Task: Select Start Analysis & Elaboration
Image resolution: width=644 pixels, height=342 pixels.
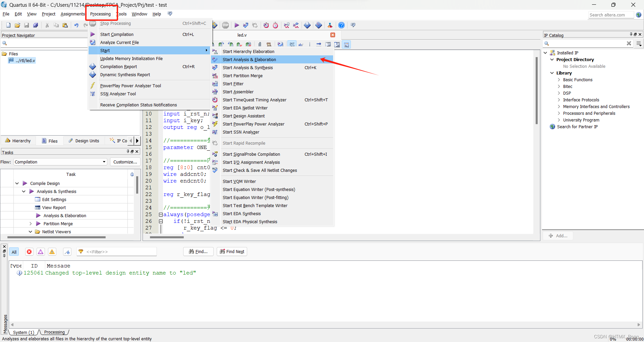Action: [272, 59]
